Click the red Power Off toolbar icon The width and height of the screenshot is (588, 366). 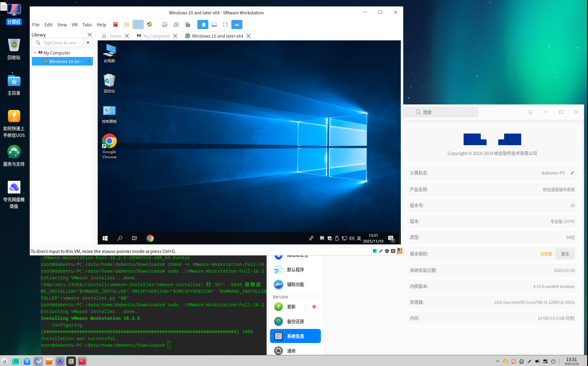pyautogui.click(x=116, y=25)
